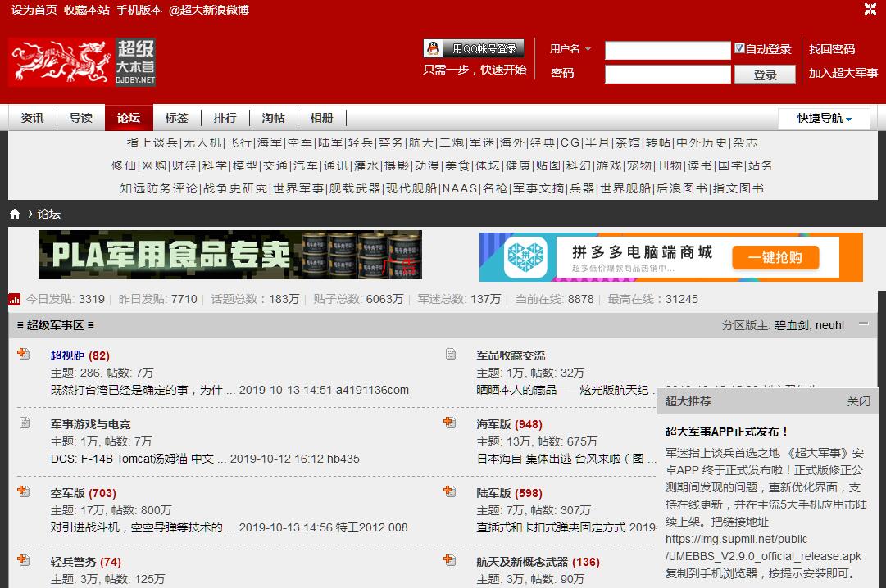Click into the 密码 input field
Screen dimensions: 886x588
coord(667,75)
